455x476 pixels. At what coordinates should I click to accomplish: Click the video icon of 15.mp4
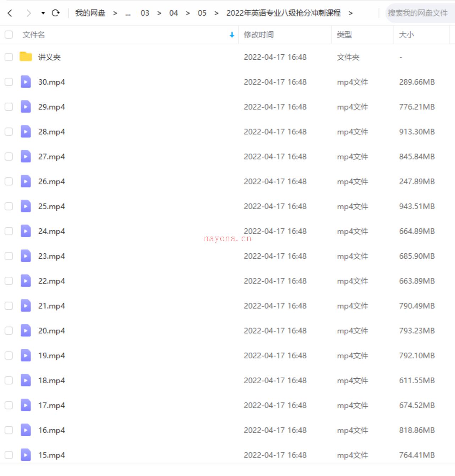pyautogui.click(x=26, y=455)
